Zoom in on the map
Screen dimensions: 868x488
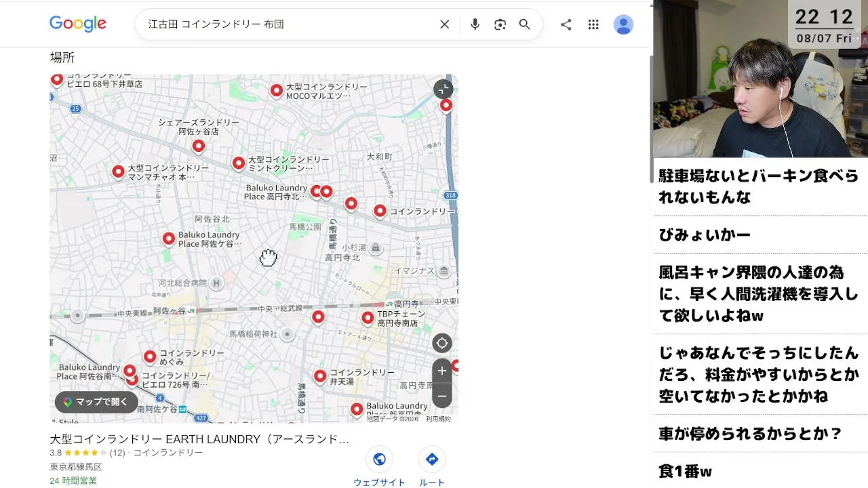(442, 371)
